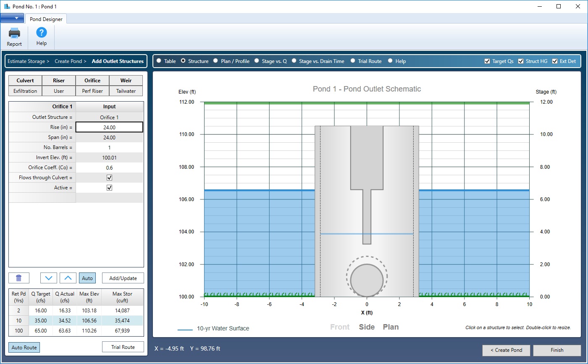
Task: Click the Rise (in) input field
Action: [109, 127]
